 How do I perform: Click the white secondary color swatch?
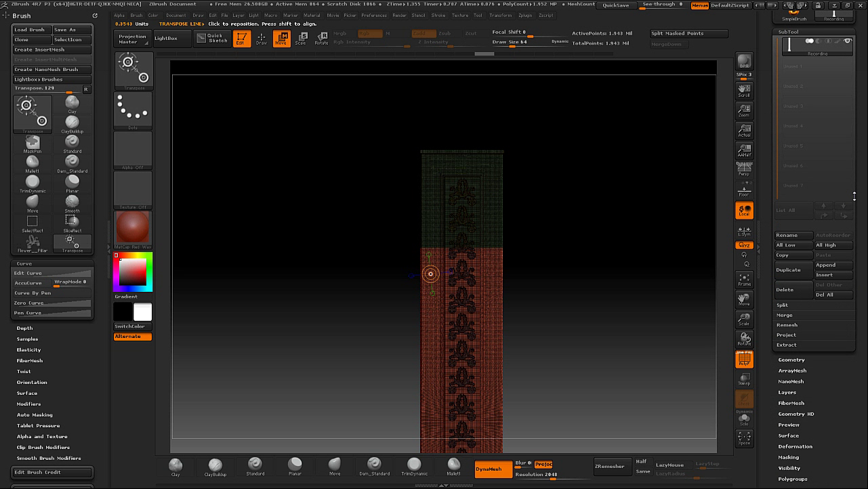click(143, 312)
